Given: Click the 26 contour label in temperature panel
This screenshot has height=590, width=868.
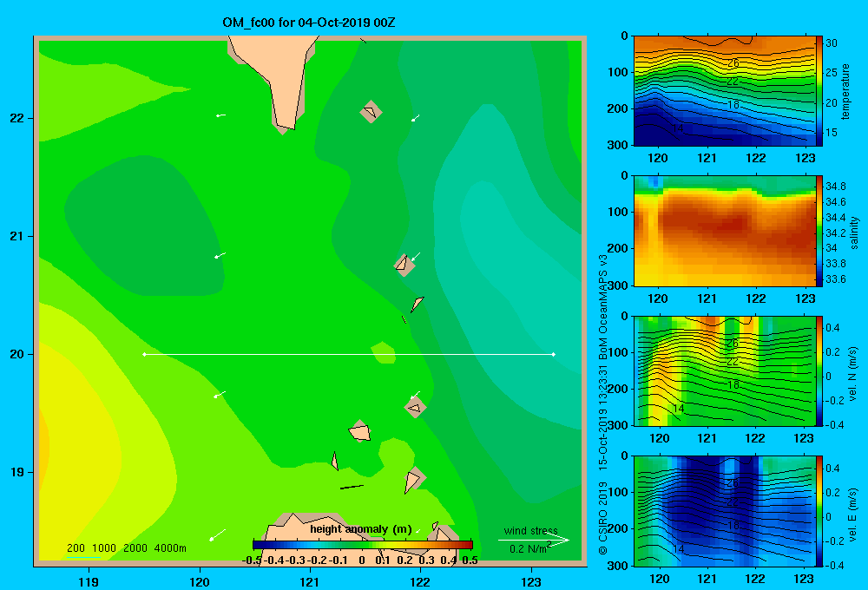Looking at the screenshot, I should pos(733,63).
